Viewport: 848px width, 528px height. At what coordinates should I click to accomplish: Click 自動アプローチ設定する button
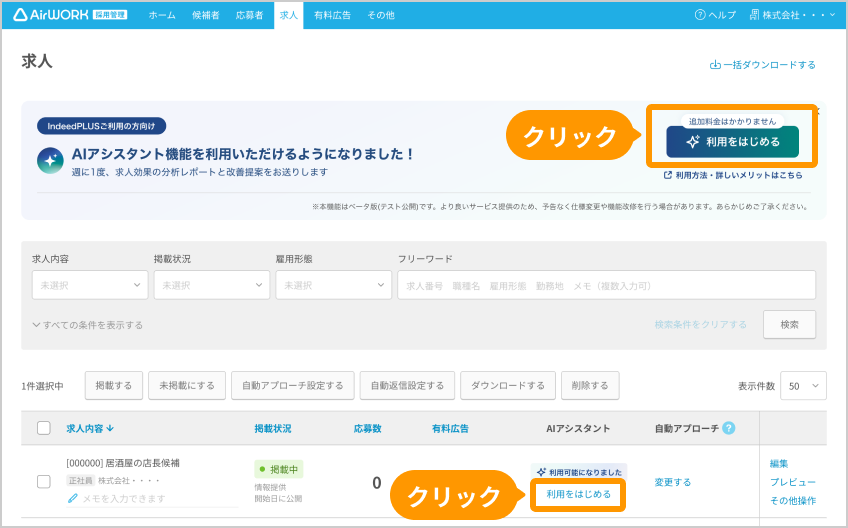293,386
